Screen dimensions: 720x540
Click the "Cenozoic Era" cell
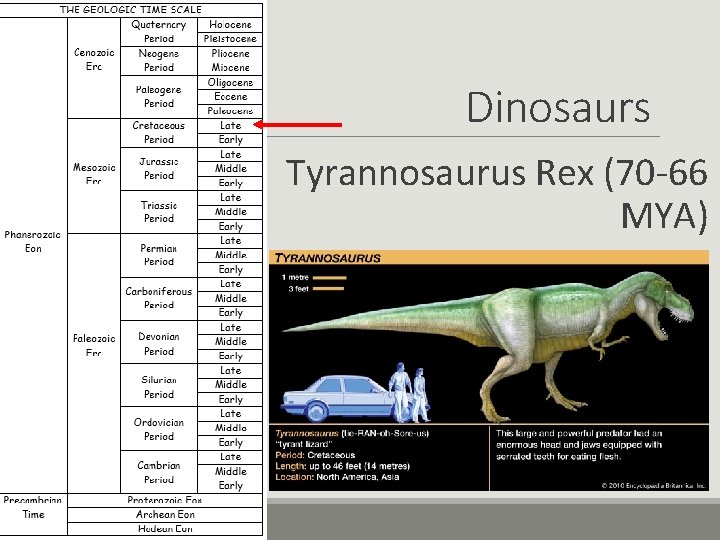(94, 68)
